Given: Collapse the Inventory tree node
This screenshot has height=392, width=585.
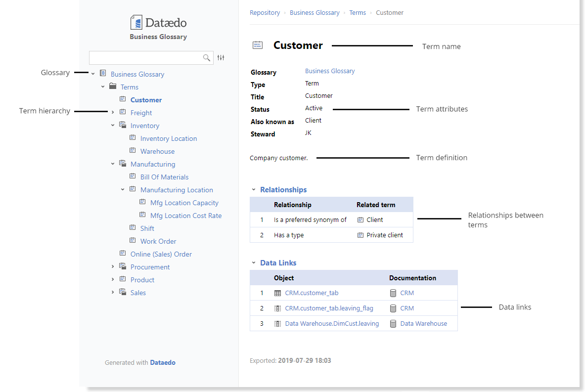Looking at the screenshot, I should pyautogui.click(x=113, y=126).
